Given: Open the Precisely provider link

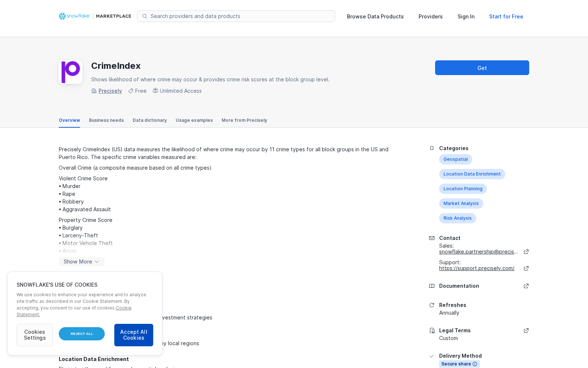Looking at the screenshot, I should [x=110, y=91].
